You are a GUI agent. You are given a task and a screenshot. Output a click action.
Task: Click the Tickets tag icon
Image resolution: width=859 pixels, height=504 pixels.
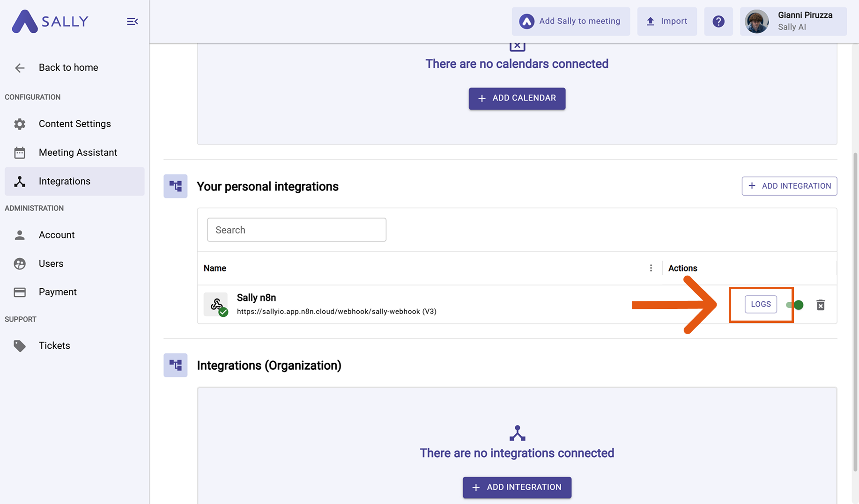tap(20, 346)
